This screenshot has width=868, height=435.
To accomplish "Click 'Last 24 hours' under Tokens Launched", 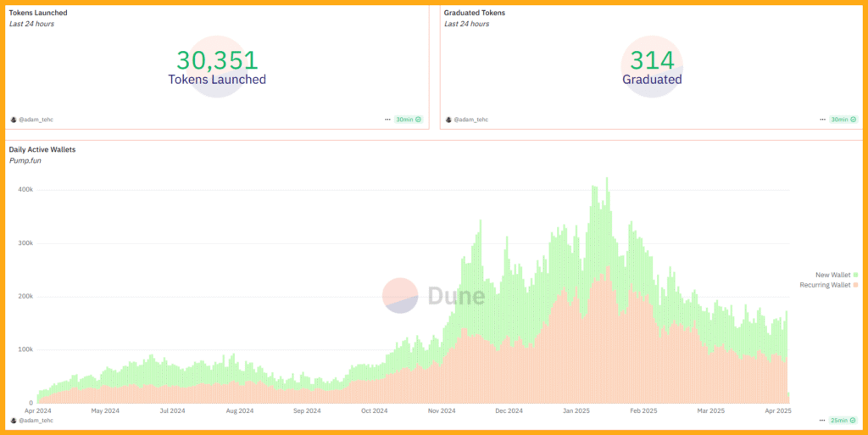I will (x=31, y=24).
